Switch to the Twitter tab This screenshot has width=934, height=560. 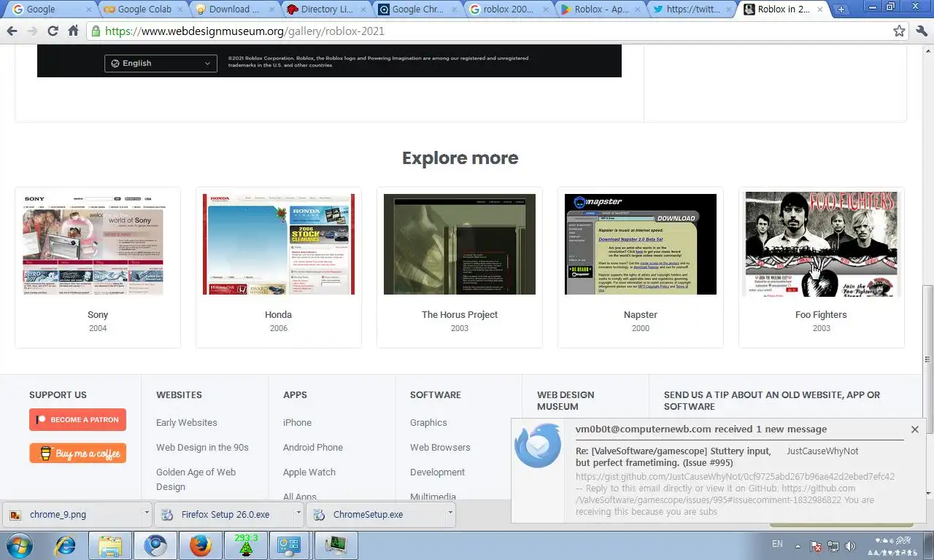pyautogui.click(x=692, y=9)
